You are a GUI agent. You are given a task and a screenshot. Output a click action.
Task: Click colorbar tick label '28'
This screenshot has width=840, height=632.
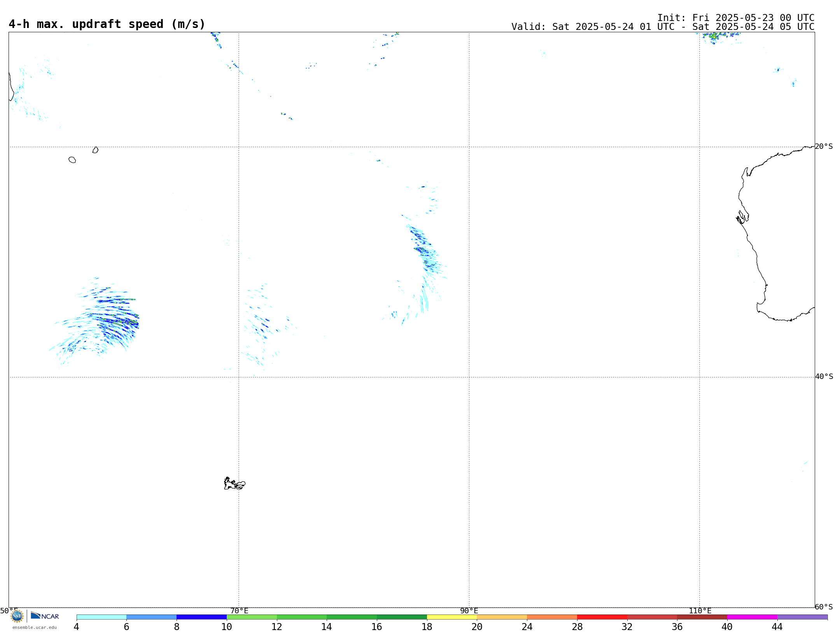[x=577, y=627]
